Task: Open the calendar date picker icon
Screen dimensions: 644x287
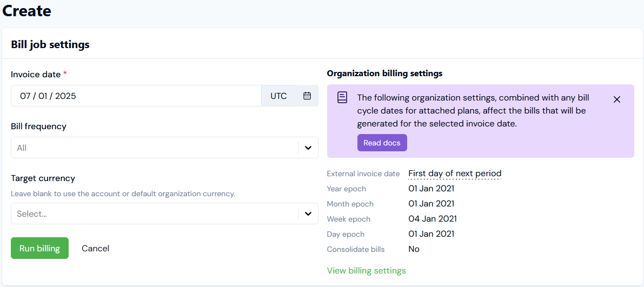Action: (x=307, y=96)
